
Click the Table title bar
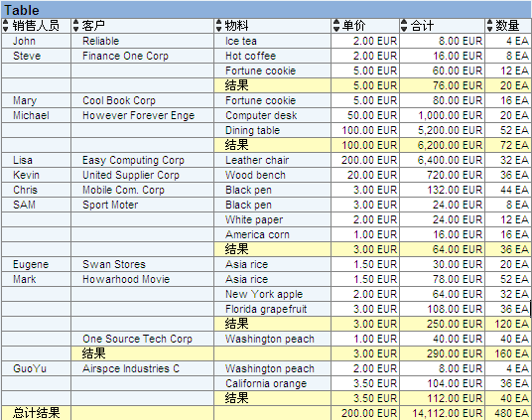(x=266, y=10)
